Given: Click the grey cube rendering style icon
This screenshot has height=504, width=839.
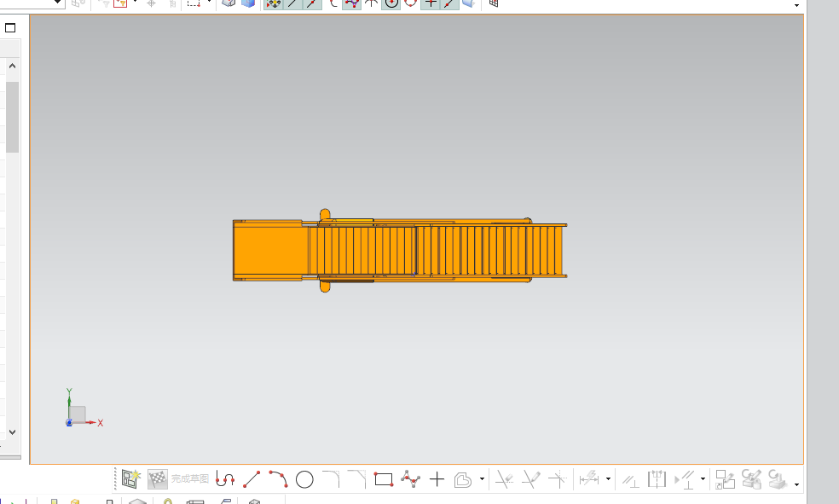Looking at the screenshot, I should (x=229, y=3).
